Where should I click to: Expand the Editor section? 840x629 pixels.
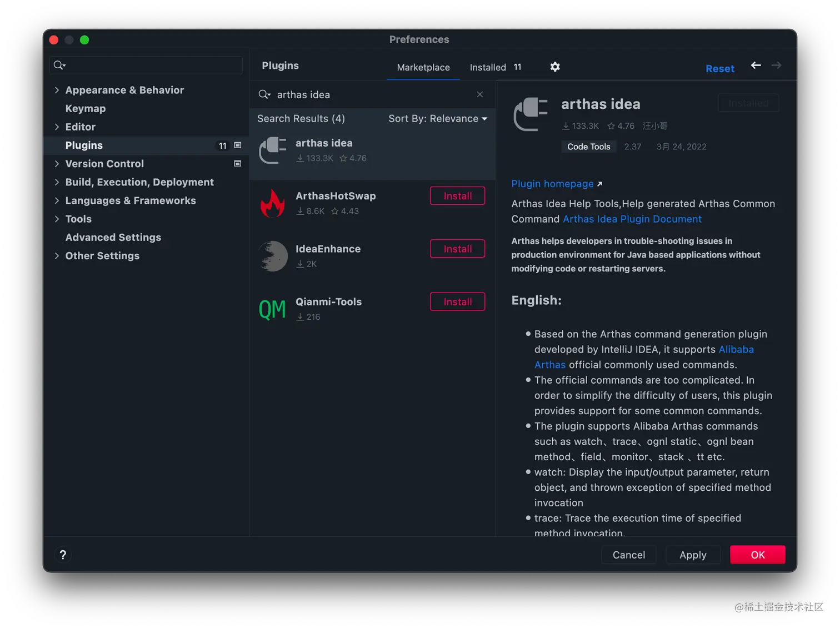tap(57, 127)
